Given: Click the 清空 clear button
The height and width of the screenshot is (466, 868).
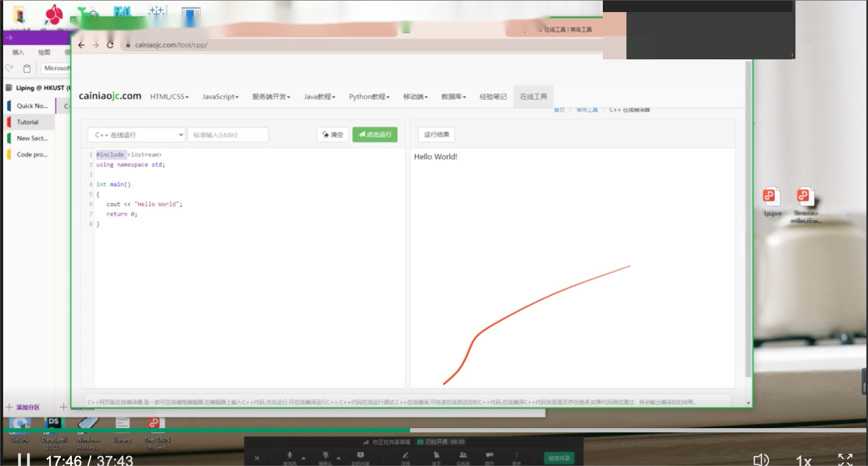Looking at the screenshot, I should tap(333, 135).
